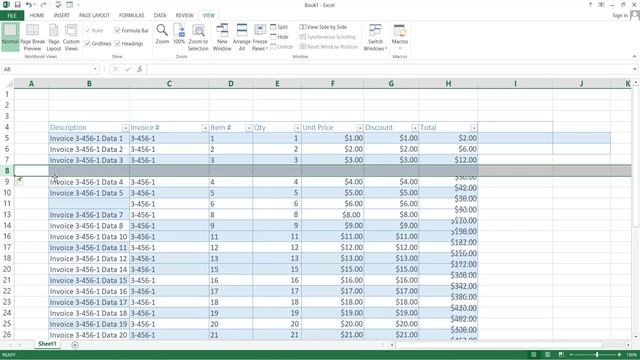Image resolution: width=640 pixels, height=360 pixels.
Task: Switch to Page Layout view
Action: tap(53, 37)
